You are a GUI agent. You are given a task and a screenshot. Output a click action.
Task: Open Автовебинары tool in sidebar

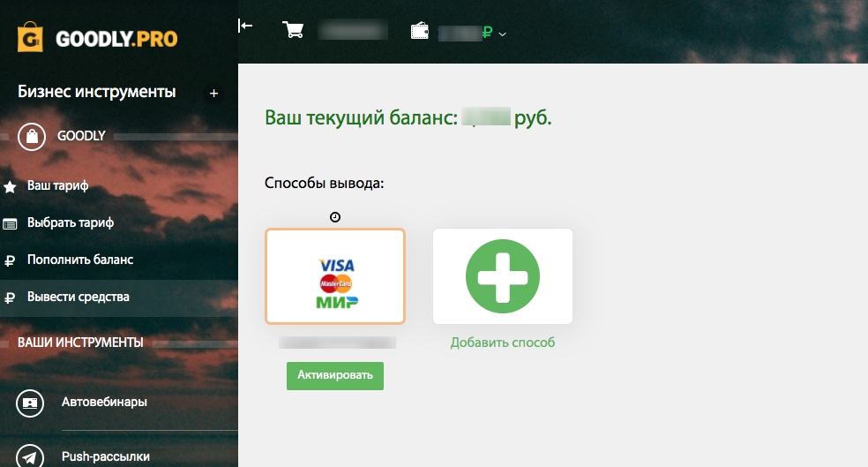click(x=104, y=403)
